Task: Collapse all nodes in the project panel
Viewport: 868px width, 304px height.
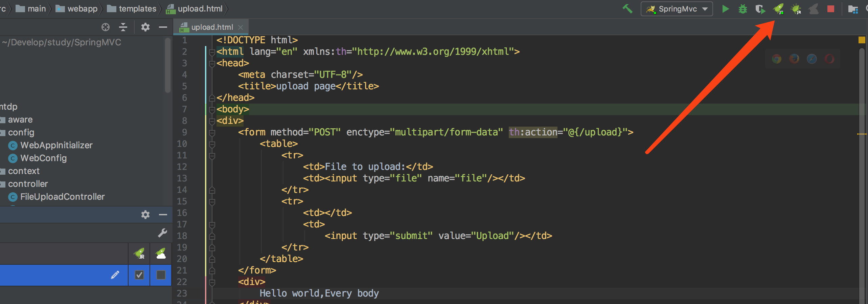Action: coord(123,27)
